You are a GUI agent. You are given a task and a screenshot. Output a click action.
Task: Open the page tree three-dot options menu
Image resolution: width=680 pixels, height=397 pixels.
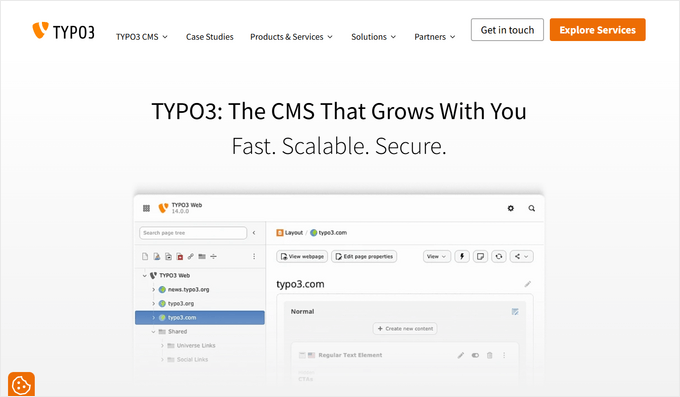(x=254, y=256)
